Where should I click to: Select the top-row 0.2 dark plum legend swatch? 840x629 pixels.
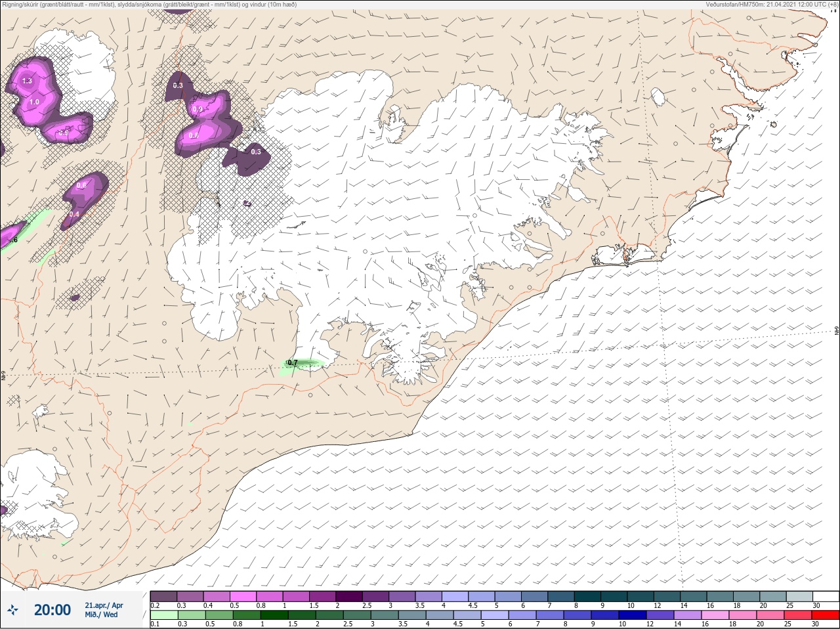pos(163,596)
